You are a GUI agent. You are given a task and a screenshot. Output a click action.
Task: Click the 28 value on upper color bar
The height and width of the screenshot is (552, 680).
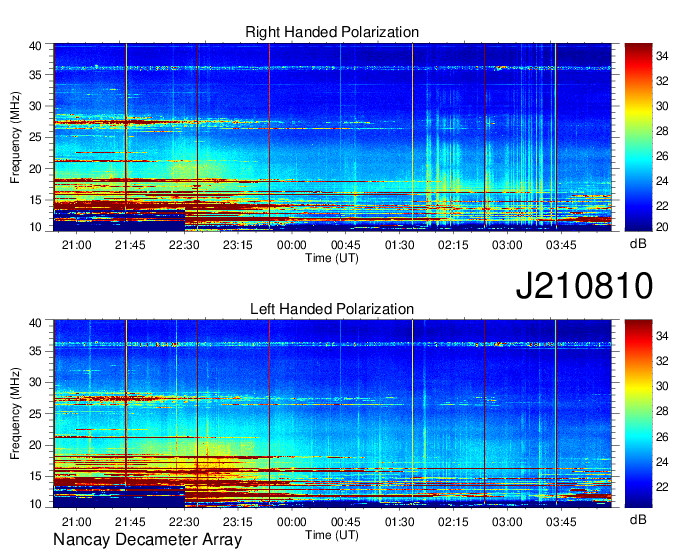coord(662,131)
